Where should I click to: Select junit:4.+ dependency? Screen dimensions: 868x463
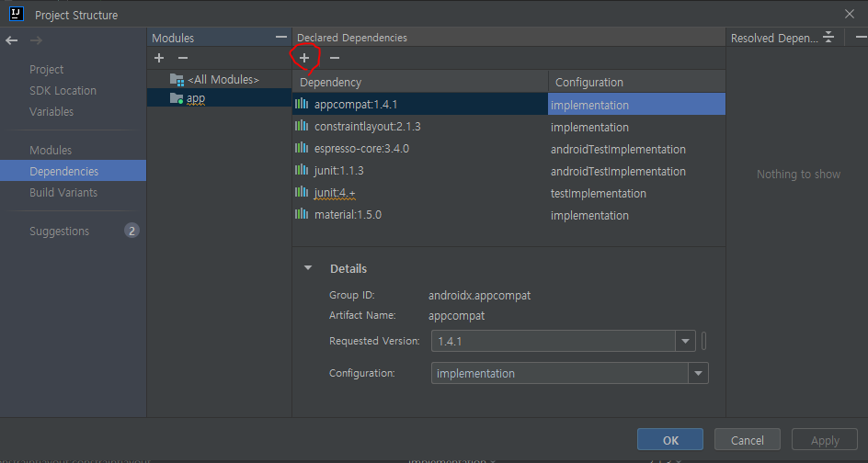[x=420, y=193]
